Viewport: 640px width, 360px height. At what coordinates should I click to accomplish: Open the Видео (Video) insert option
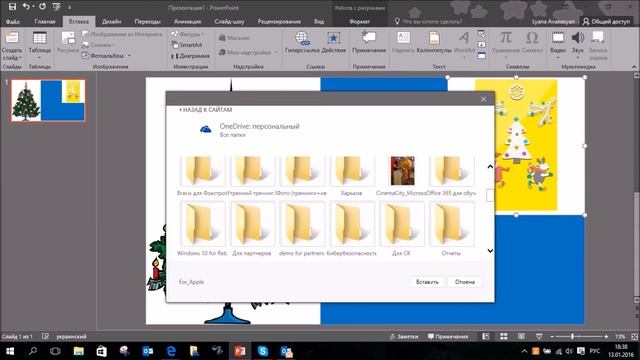point(558,45)
